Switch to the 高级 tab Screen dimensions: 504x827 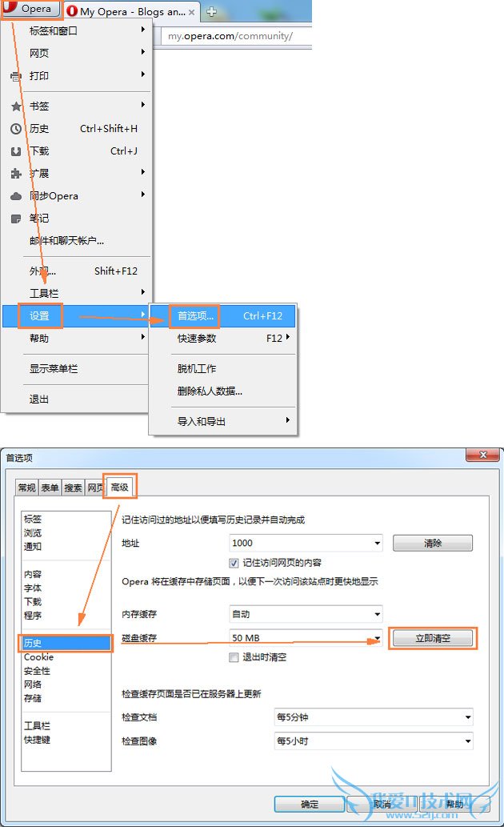(x=120, y=487)
